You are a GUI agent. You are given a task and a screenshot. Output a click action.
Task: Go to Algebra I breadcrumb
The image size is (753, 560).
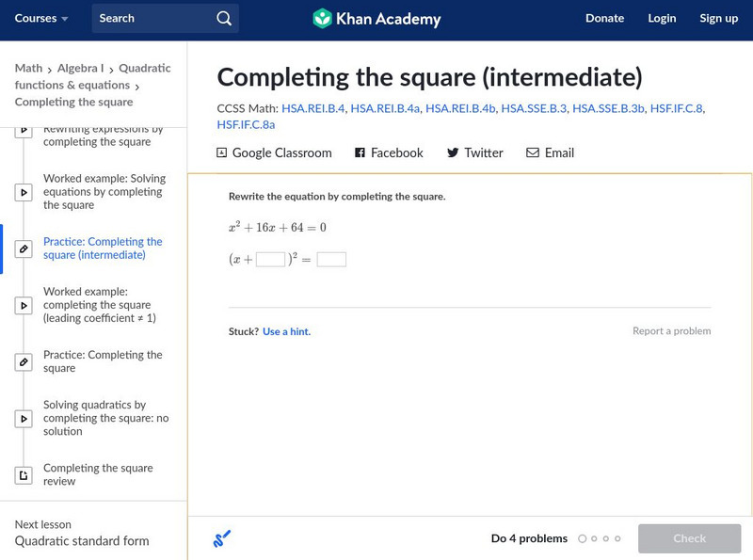pyautogui.click(x=81, y=68)
